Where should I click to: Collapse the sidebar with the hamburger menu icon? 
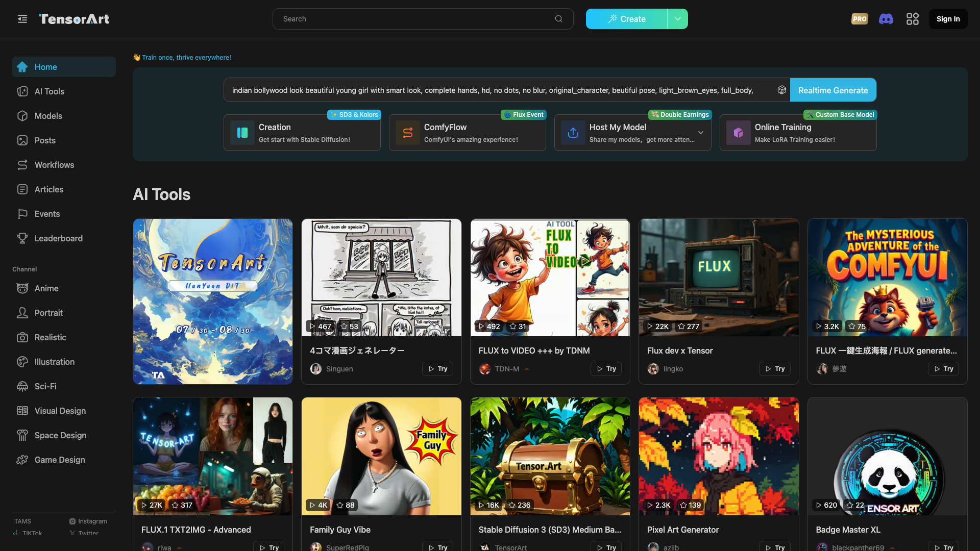22,19
